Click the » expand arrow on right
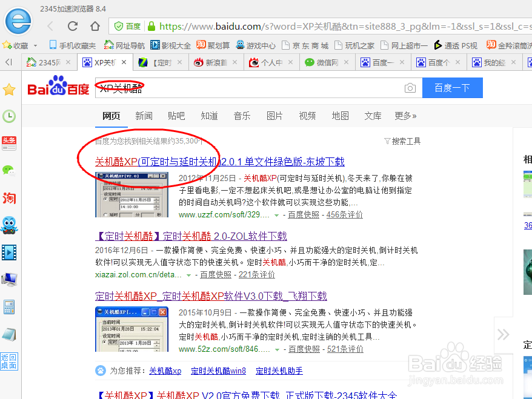The image size is (532, 399). 503,335
